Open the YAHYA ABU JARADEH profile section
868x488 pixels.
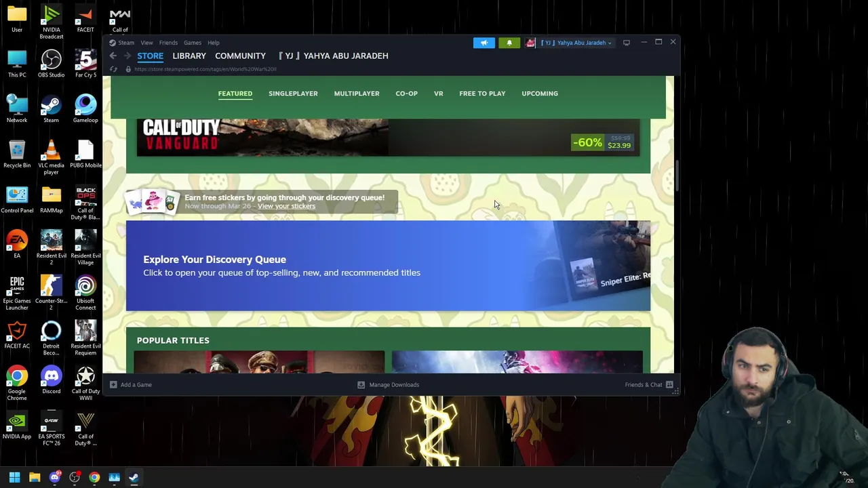coord(333,56)
